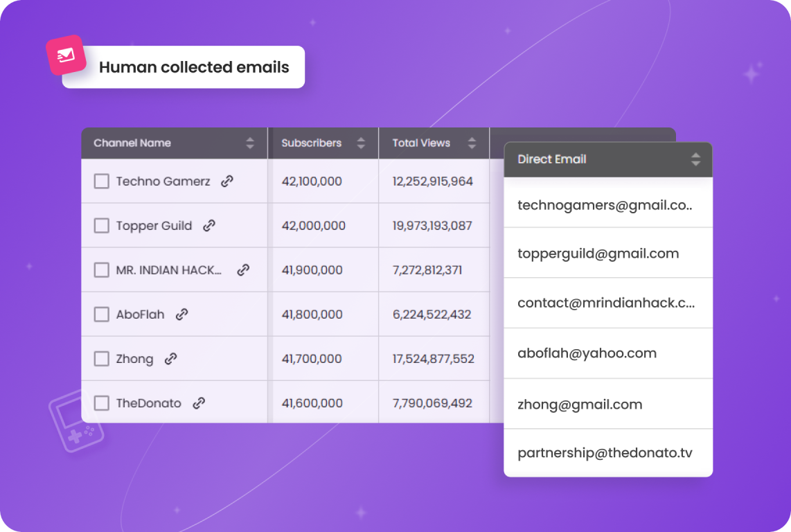Click total views 12,252,915,964
This screenshot has width=791, height=532.
click(432, 181)
